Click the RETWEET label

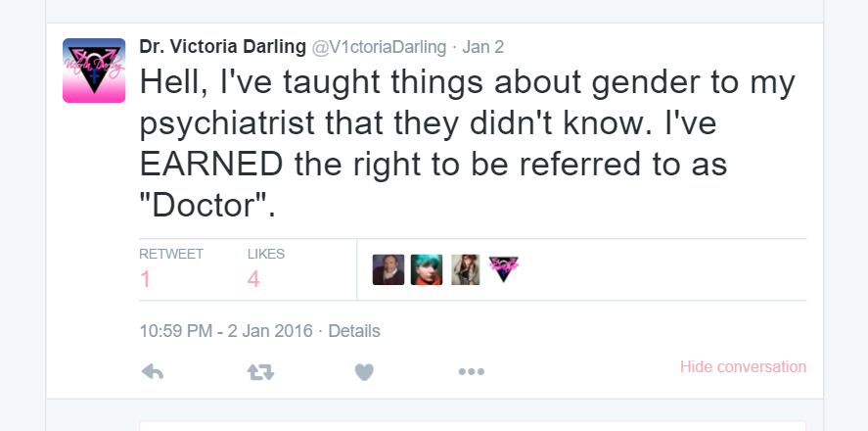pyautogui.click(x=171, y=254)
